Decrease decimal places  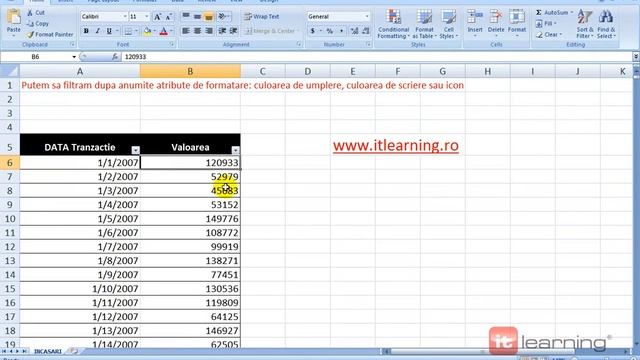pos(366,31)
